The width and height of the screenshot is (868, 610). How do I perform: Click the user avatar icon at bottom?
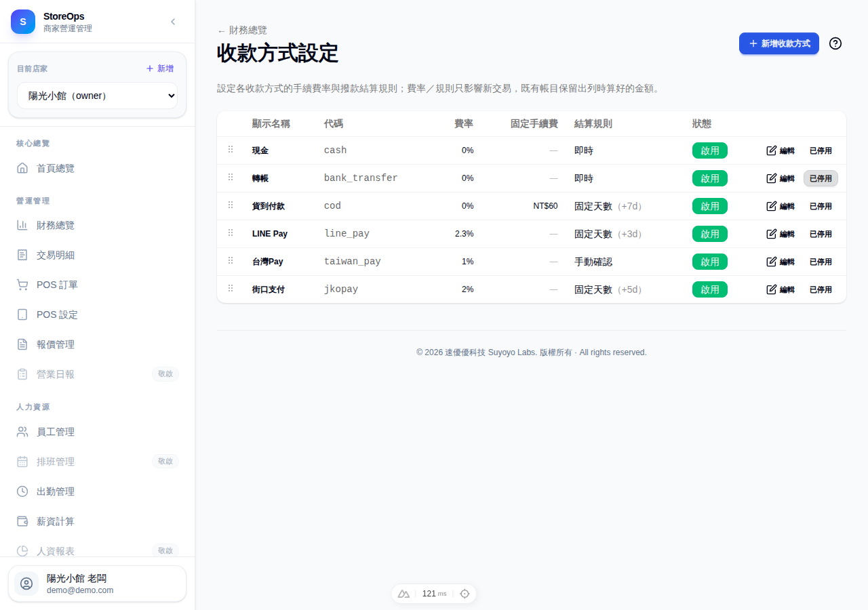coord(26,584)
